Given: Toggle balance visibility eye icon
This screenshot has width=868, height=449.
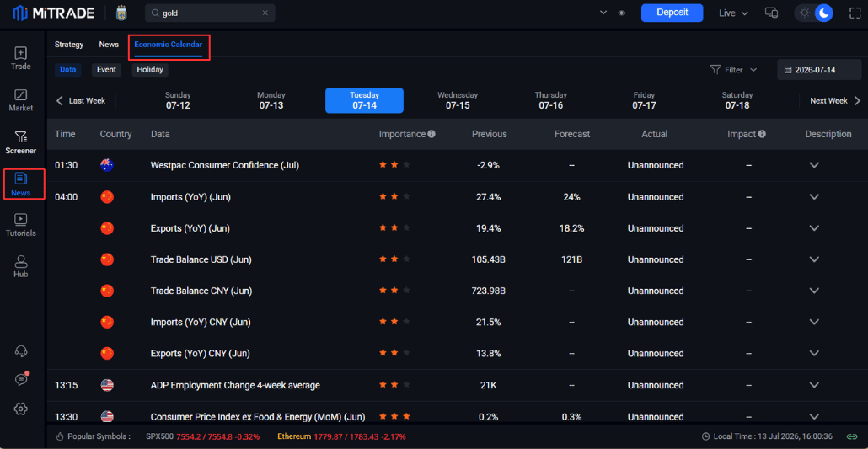Looking at the screenshot, I should (622, 13).
